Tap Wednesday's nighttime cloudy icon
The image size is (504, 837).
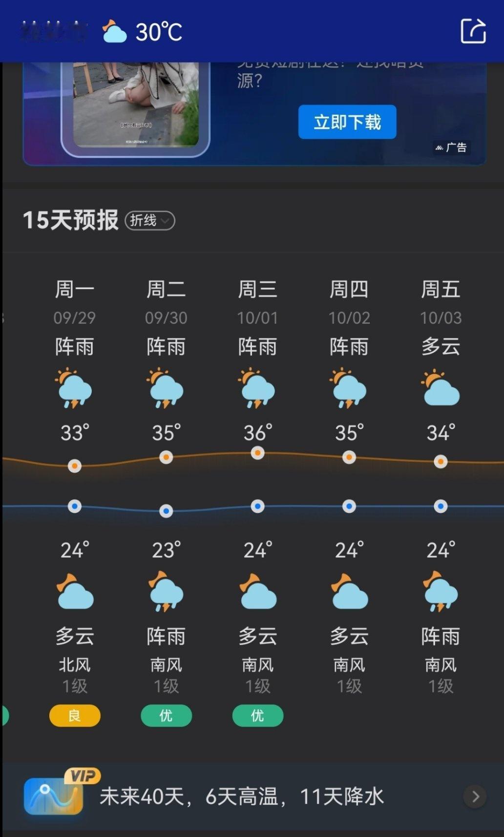258,592
